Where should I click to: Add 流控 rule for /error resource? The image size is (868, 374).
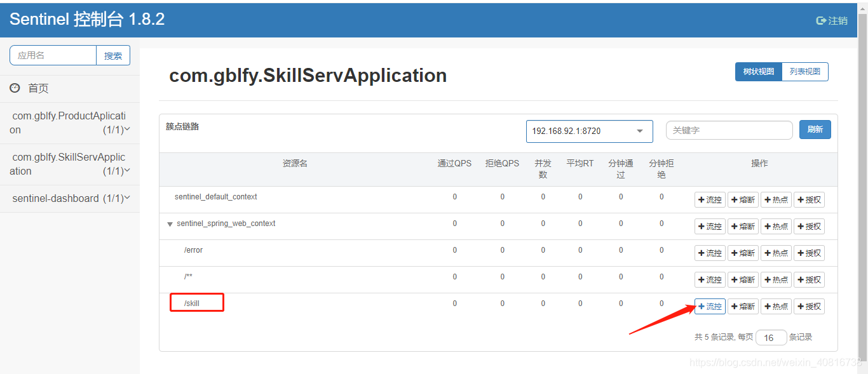pyautogui.click(x=710, y=253)
